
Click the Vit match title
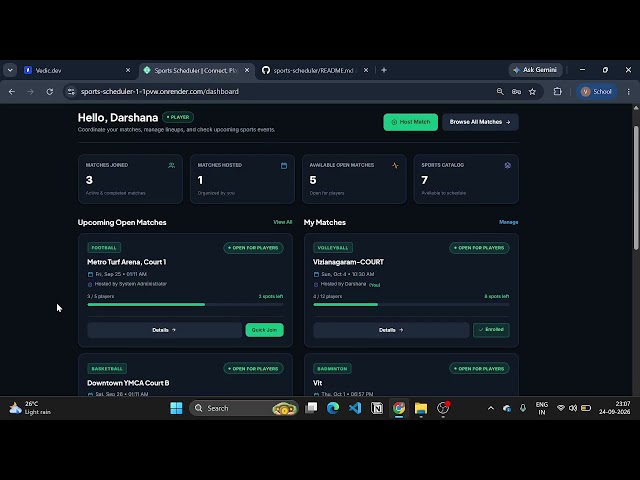click(318, 383)
